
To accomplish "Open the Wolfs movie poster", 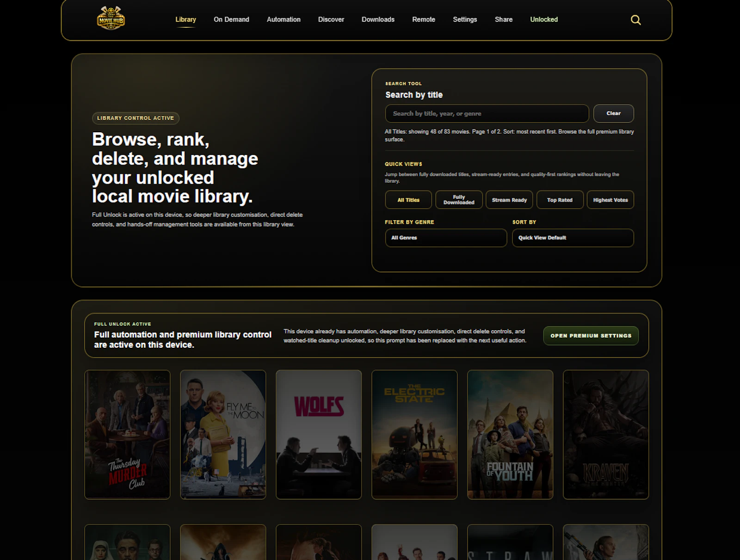I will point(319,435).
